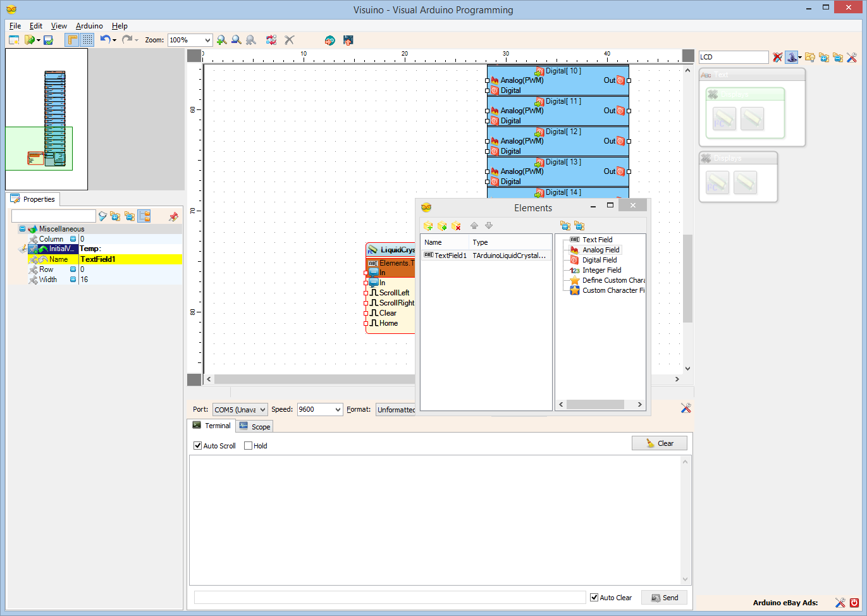Open the Arduino menu
The height and width of the screenshot is (616, 867).
click(x=89, y=26)
